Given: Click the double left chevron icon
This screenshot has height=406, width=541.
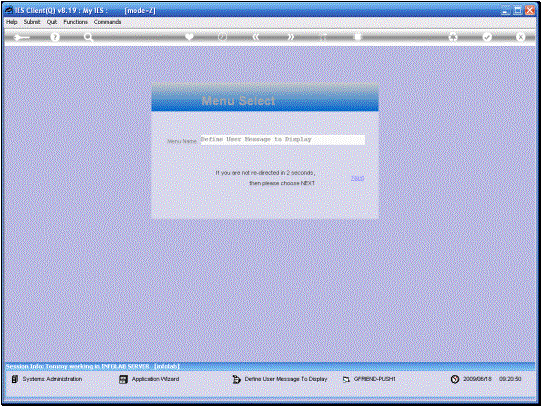Looking at the screenshot, I should click(256, 37).
